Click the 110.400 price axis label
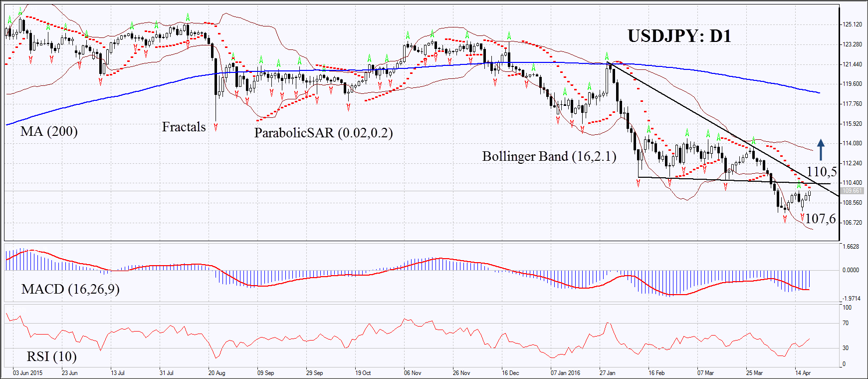 point(852,183)
